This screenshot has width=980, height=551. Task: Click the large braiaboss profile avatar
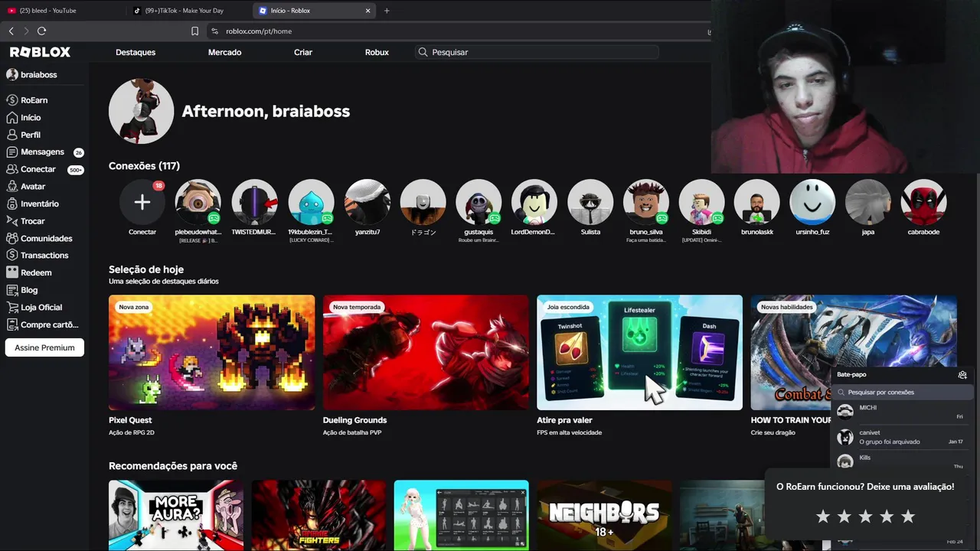tap(141, 111)
